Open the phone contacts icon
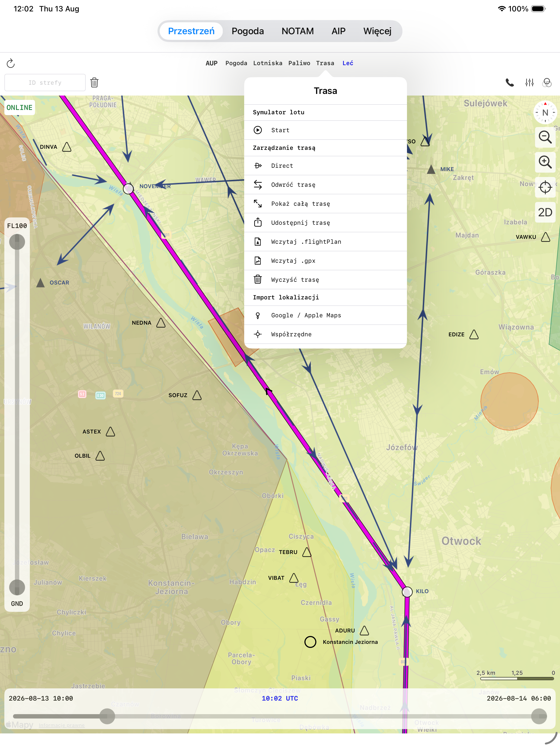This screenshot has height=747, width=560. 510,83
